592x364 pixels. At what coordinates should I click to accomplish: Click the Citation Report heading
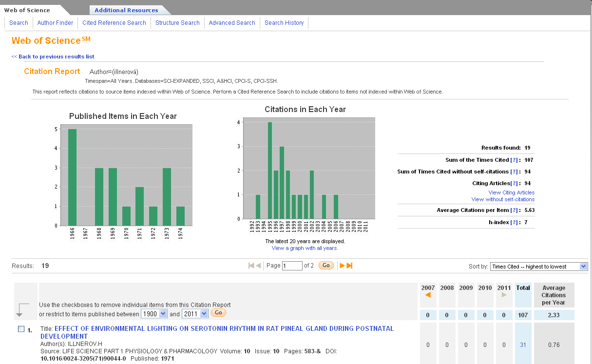click(x=52, y=71)
